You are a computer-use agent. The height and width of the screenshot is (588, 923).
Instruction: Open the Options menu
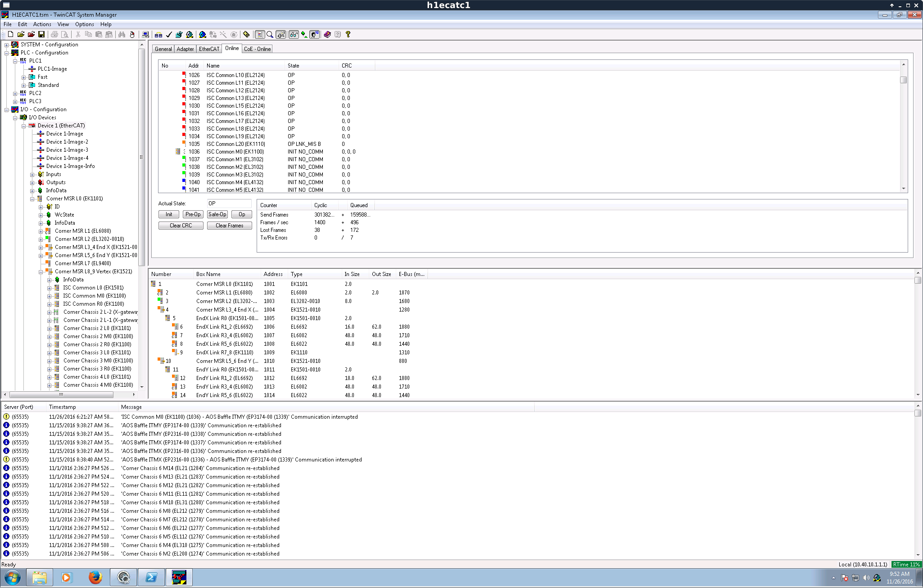(x=85, y=24)
